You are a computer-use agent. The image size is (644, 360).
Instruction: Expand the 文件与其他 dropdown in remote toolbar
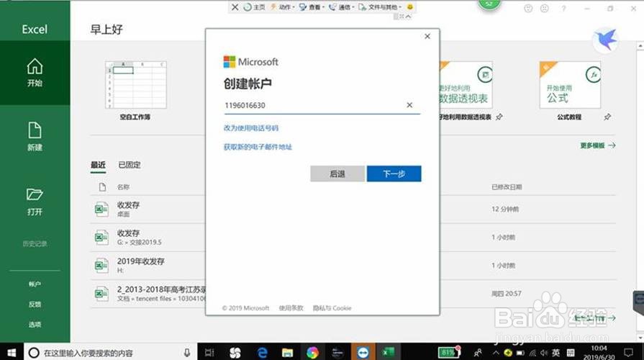click(380, 7)
